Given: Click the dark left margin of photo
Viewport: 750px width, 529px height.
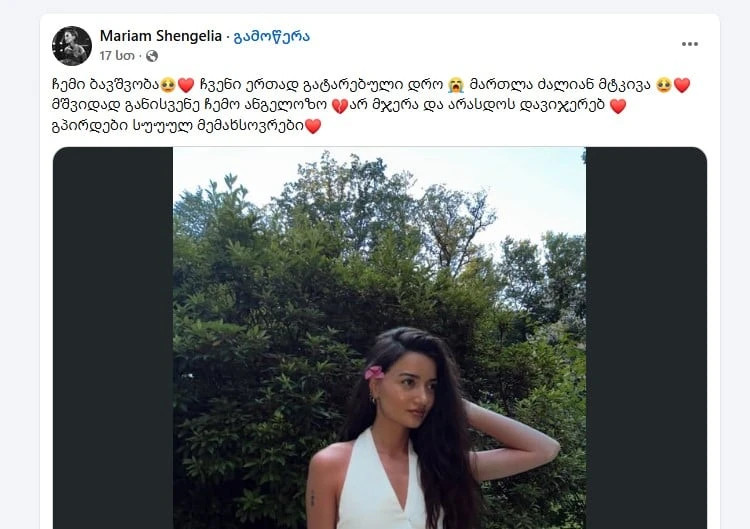Looking at the screenshot, I should pyautogui.click(x=113, y=338).
